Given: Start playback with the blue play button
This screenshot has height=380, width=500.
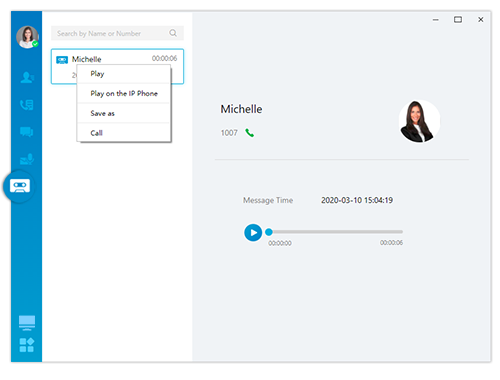Looking at the screenshot, I should pyautogui.click(x=253, y=232).
